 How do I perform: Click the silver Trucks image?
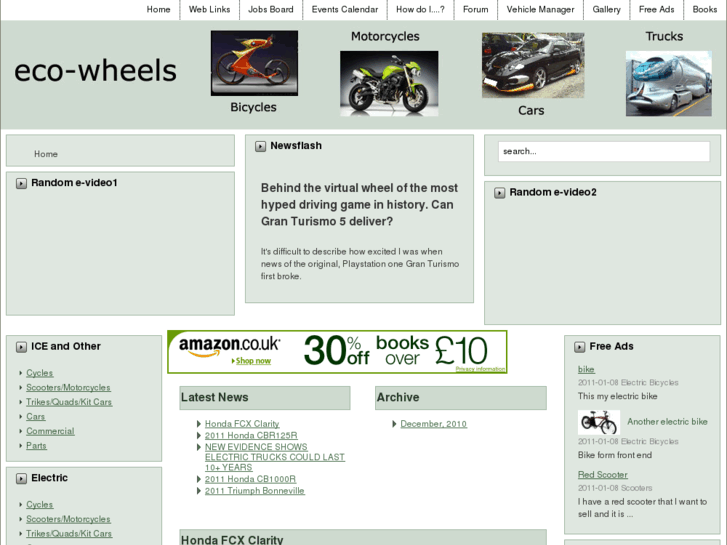(x=669, y=83)
